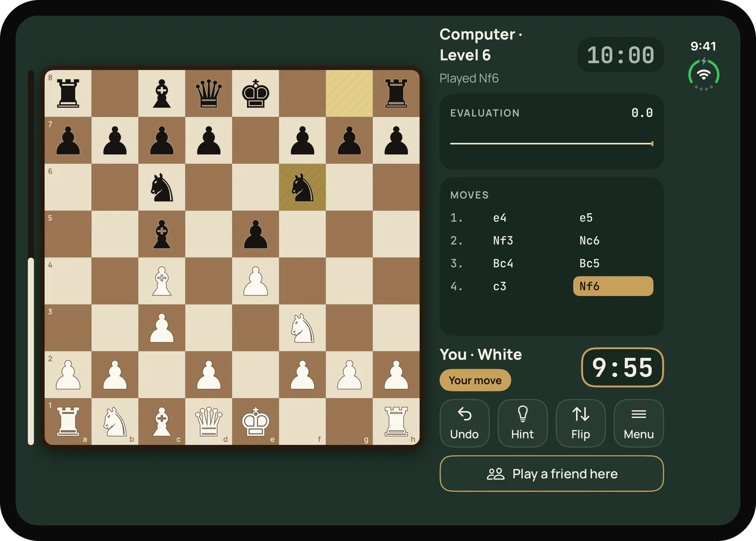756x541 pixels.
Task: Select the white knight on f3
Action: click(302, 328)
